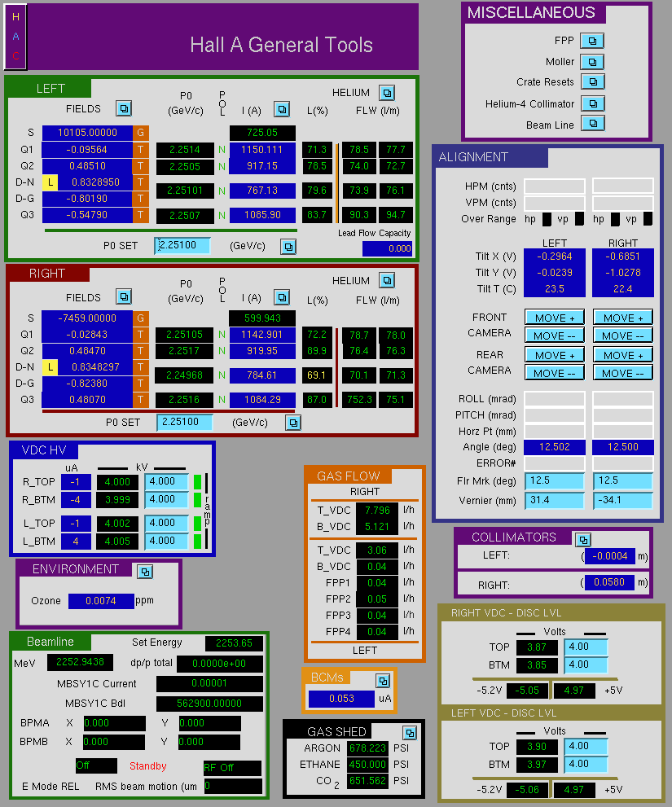The image size is (672, 807).
Task: Open COLLIMATORS panel detail icon
Action: [583, 539]
